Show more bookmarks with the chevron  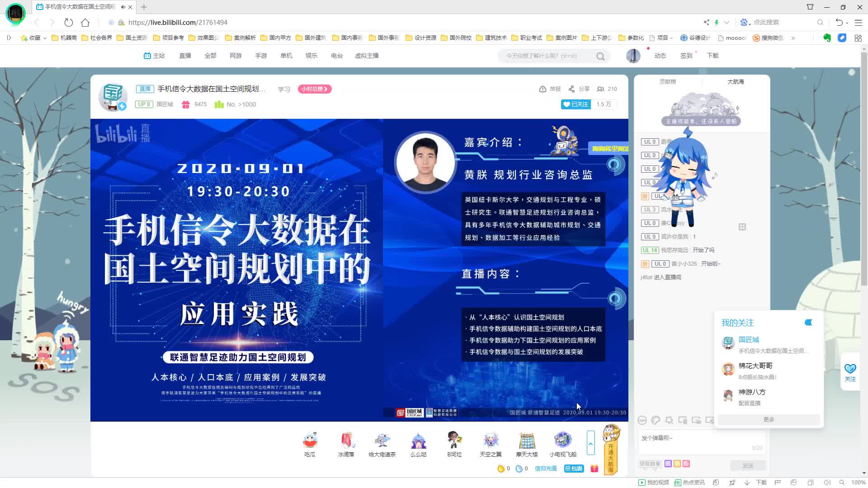pos(793,38)
